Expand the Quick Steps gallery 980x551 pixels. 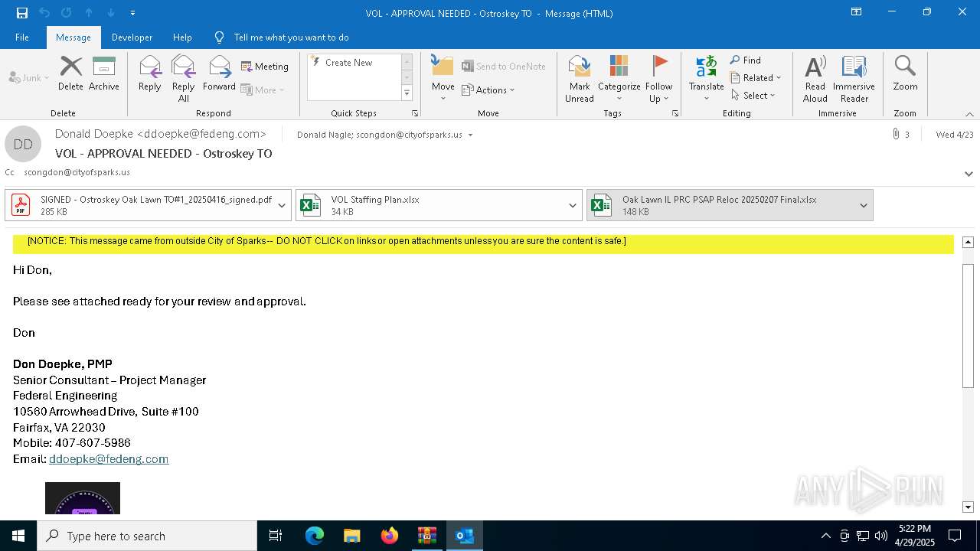coord(407,93)
